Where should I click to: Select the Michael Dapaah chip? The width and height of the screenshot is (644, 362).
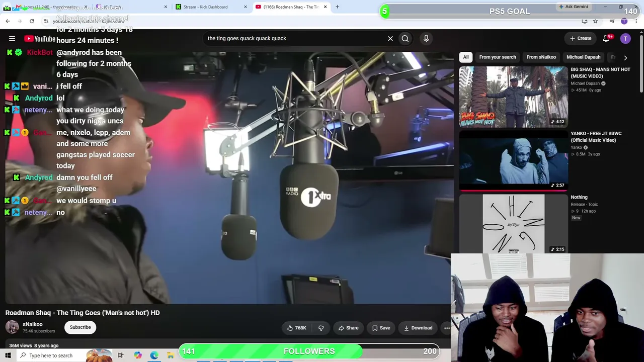click(x=584, y=57)
